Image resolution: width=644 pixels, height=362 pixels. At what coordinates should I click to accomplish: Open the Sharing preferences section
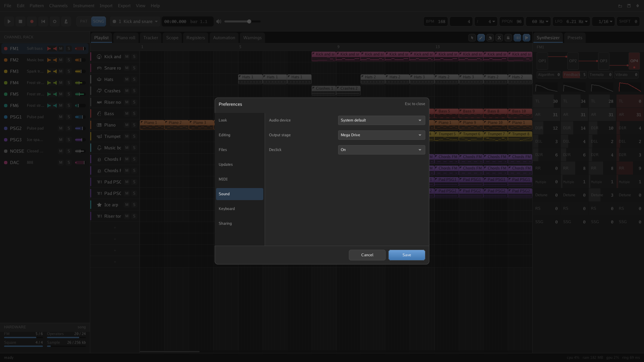coord(239,224)
